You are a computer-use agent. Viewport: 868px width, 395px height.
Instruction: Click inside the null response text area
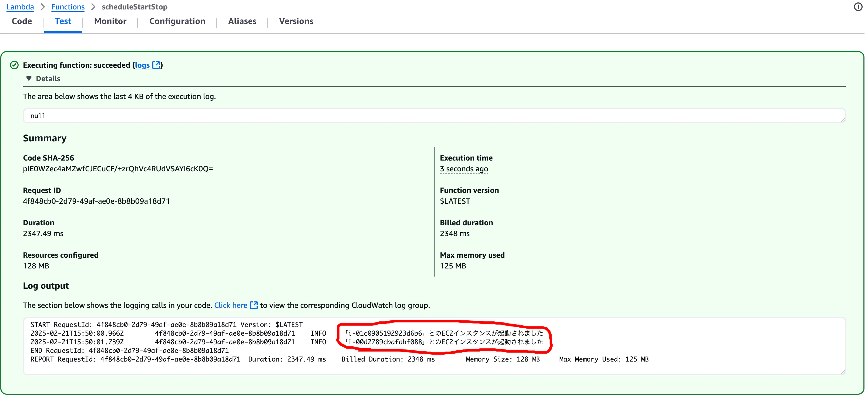point(434,116)
